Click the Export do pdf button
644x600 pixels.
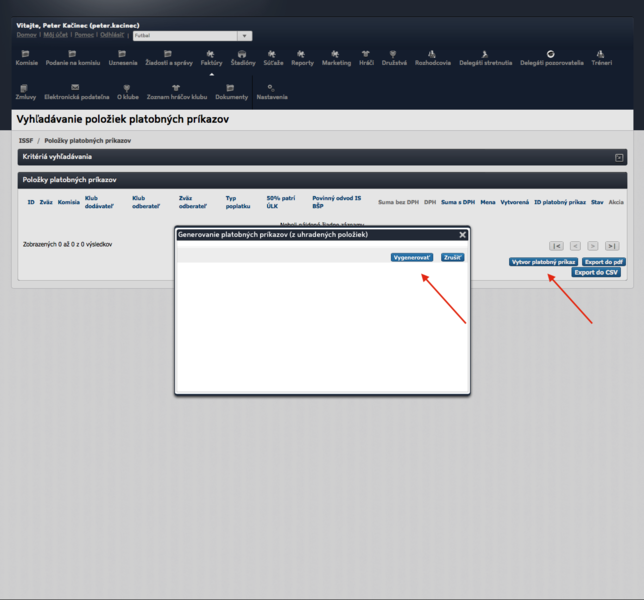tap(604, 262)
